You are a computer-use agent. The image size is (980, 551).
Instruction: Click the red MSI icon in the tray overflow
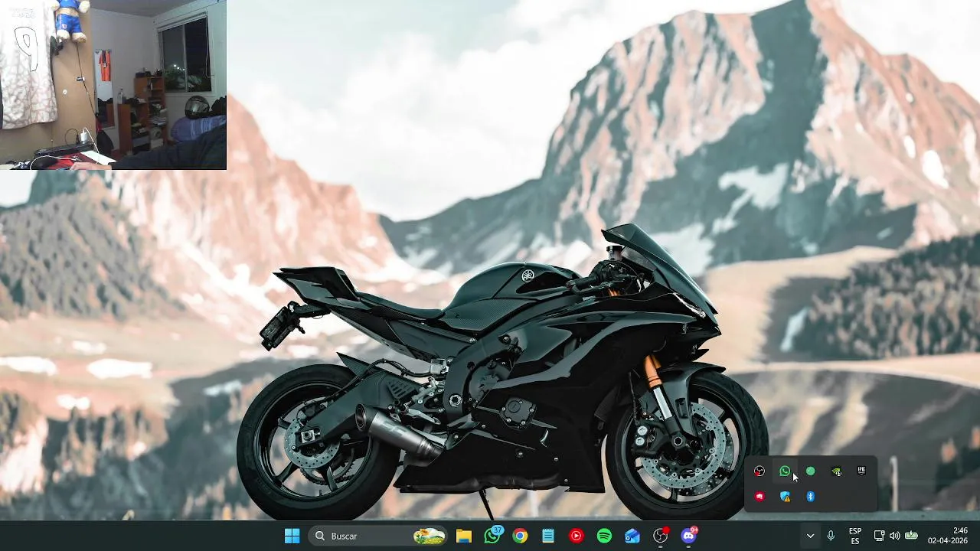click(x=759, y=497)
